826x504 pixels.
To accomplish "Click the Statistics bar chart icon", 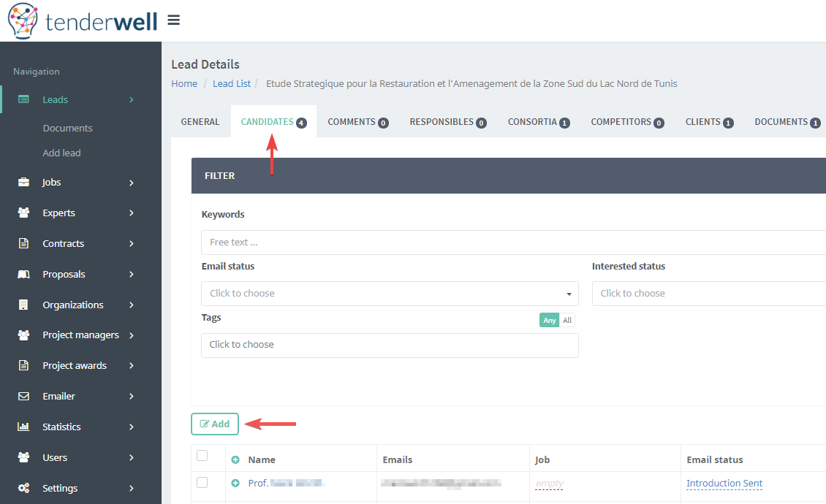I will click(x=23, y=427).
